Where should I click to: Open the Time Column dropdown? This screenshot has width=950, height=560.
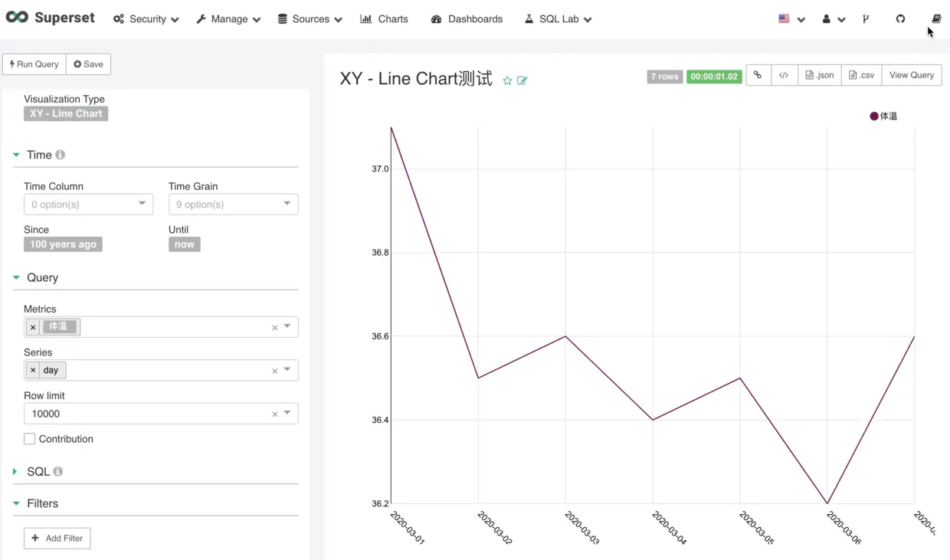click(88, 205)
